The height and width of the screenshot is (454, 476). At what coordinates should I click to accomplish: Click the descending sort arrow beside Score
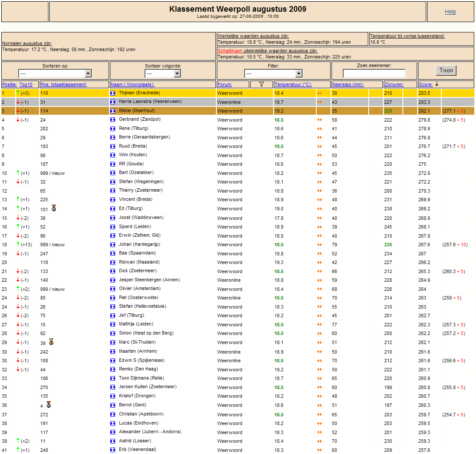coord(437,84)
